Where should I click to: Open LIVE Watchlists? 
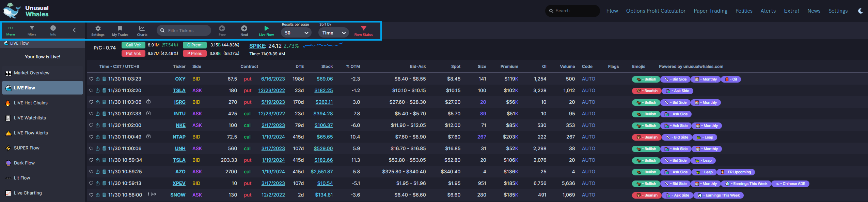click(x=43, y=118)
